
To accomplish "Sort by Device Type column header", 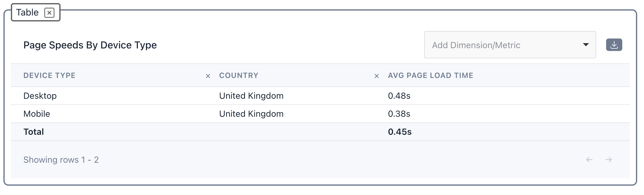I will click(49, 75).
